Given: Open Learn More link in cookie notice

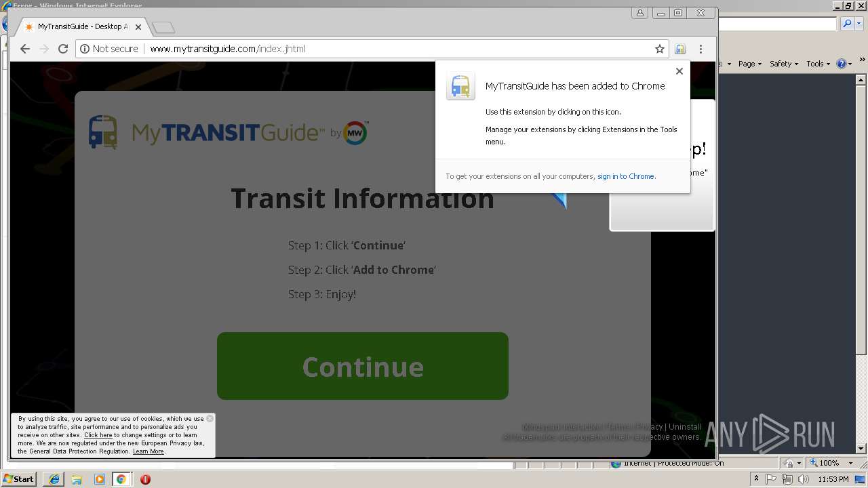Looking at the screenshot, I should click(x=149, y=451).
